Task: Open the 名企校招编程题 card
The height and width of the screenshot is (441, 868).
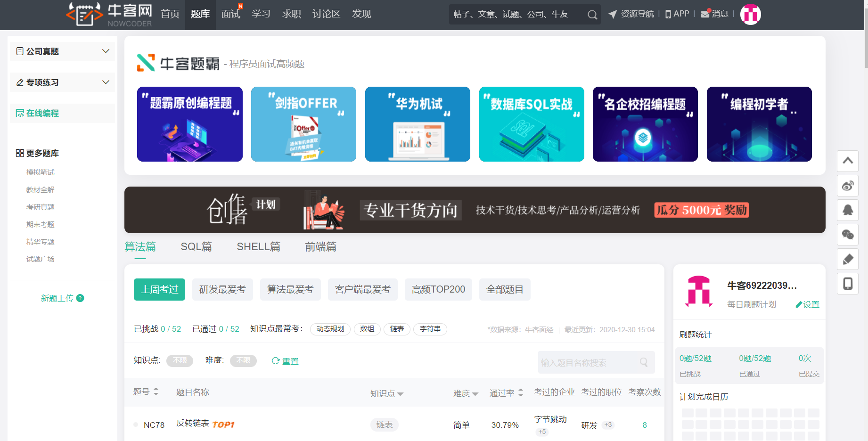Action: click(x=645, y=124)
